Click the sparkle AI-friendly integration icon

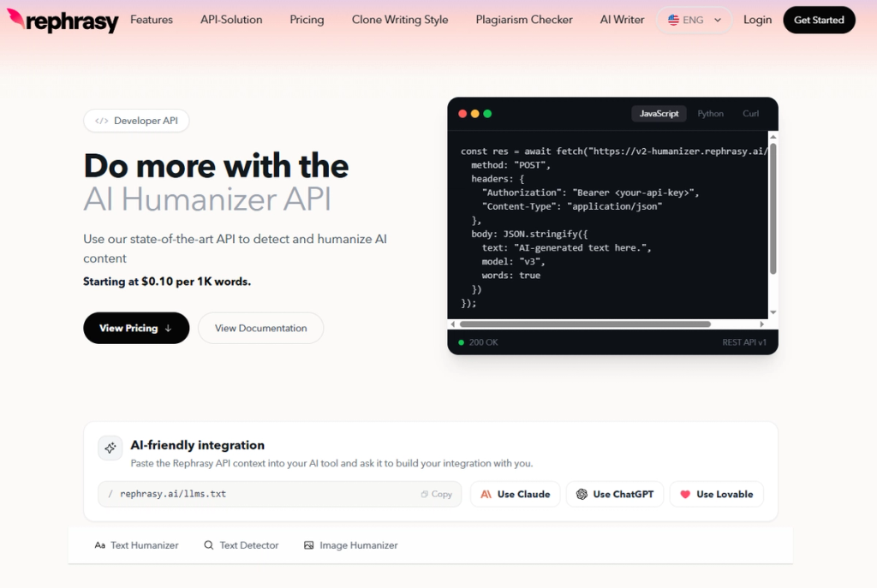pos(110,448)
